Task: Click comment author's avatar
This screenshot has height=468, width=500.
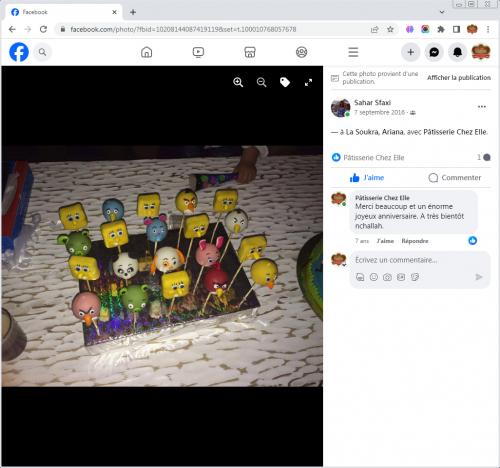Action: [x=338, y=198]
